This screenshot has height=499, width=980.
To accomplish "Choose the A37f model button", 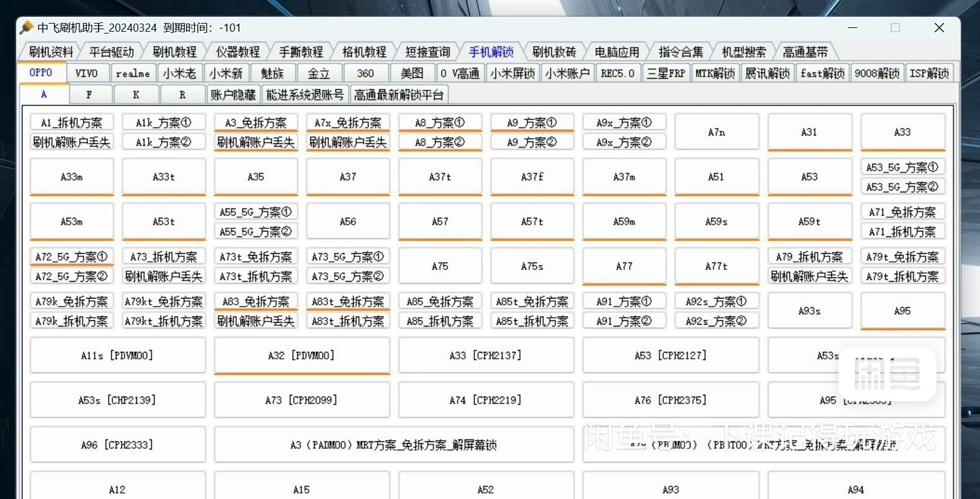I will click(x=532, y=177).
